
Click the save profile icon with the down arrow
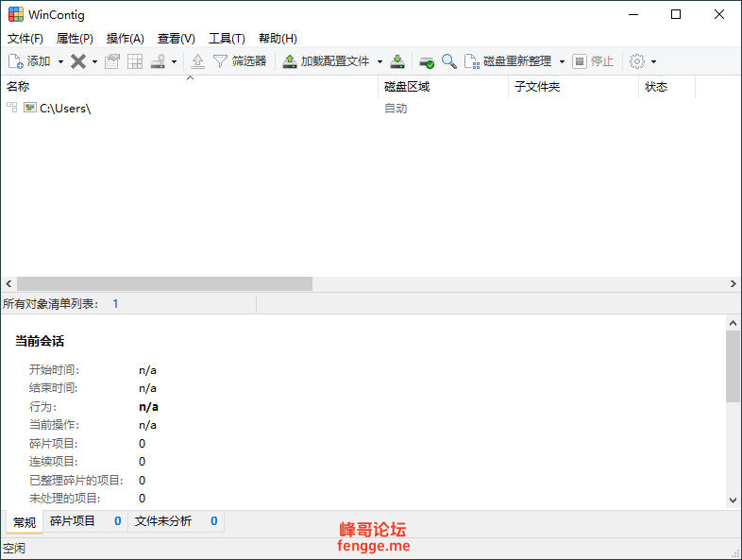397,61
